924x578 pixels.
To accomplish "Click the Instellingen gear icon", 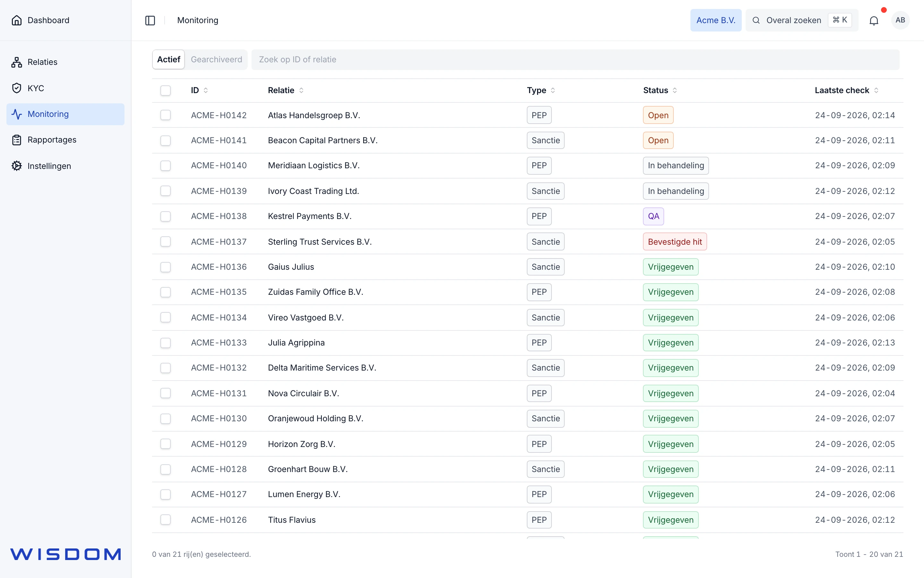I will pyautogui.click(x=16, y=166).
